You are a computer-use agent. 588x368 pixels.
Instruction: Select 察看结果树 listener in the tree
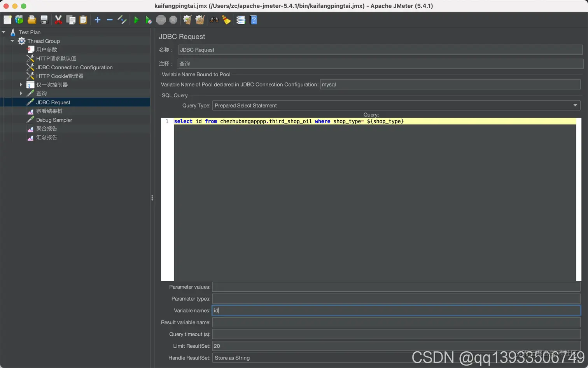click(x=49, y=111)
